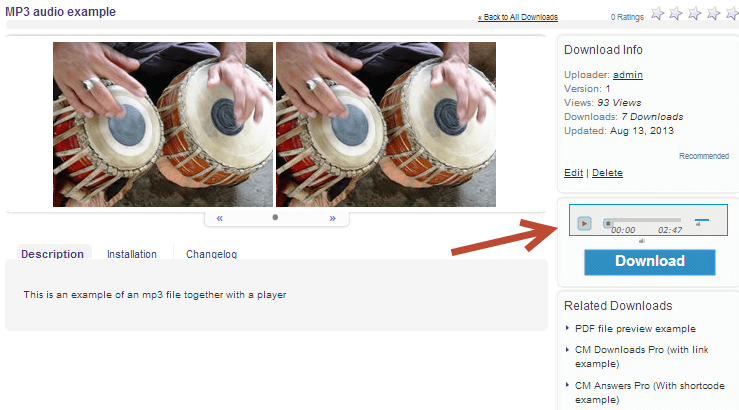Advance to the next screenshot with right arrows
The width and height of the screenshot is (739, 410).
pos(333,218)
